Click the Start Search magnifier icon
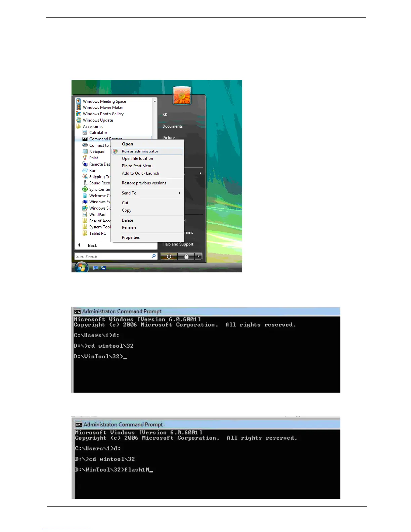Screen dimensions: 411x532 (x=153, y=256)
